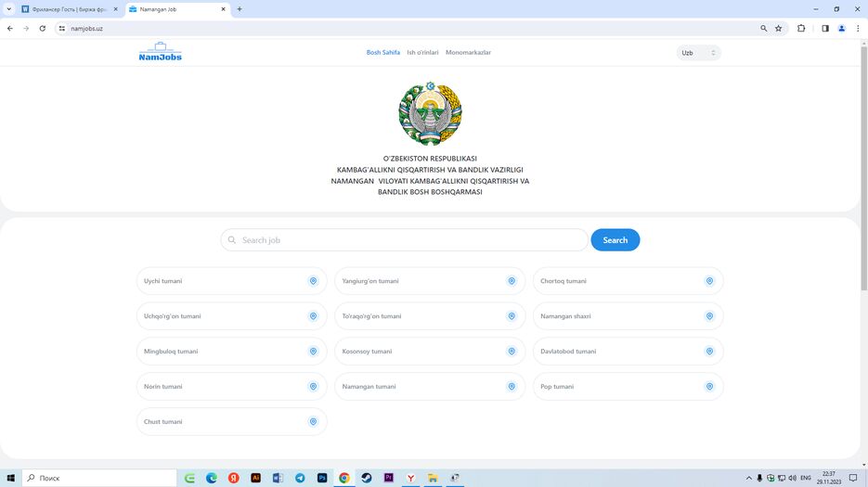Click the location pin for Davlatobod tumani
868x487 pixels.
(709, 352)
